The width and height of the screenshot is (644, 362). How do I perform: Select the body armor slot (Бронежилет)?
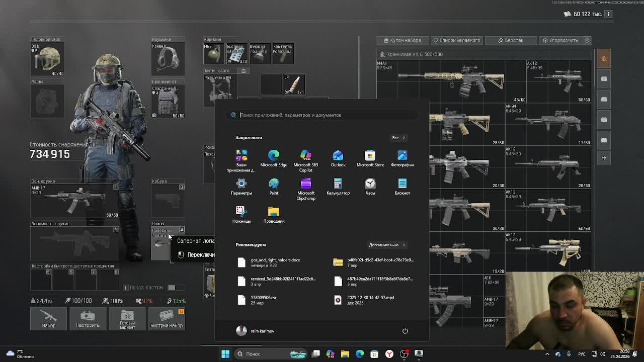pyautogui.click(x=168, y=101)
